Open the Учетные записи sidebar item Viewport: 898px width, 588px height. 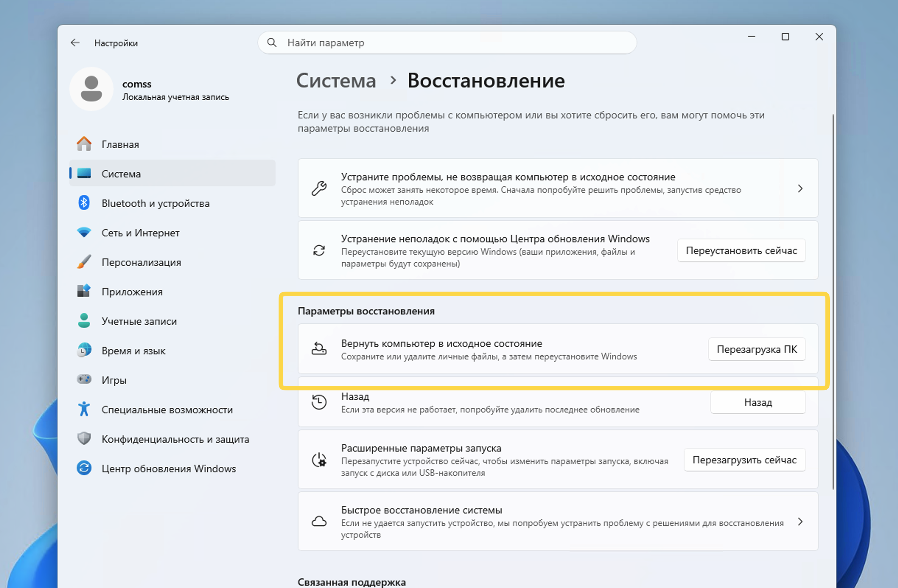point(139,321)
